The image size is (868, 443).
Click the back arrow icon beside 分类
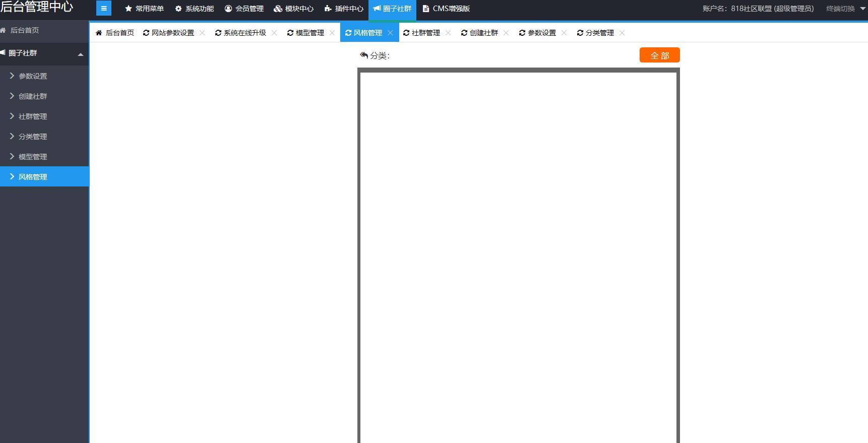[x=364, y=55]
